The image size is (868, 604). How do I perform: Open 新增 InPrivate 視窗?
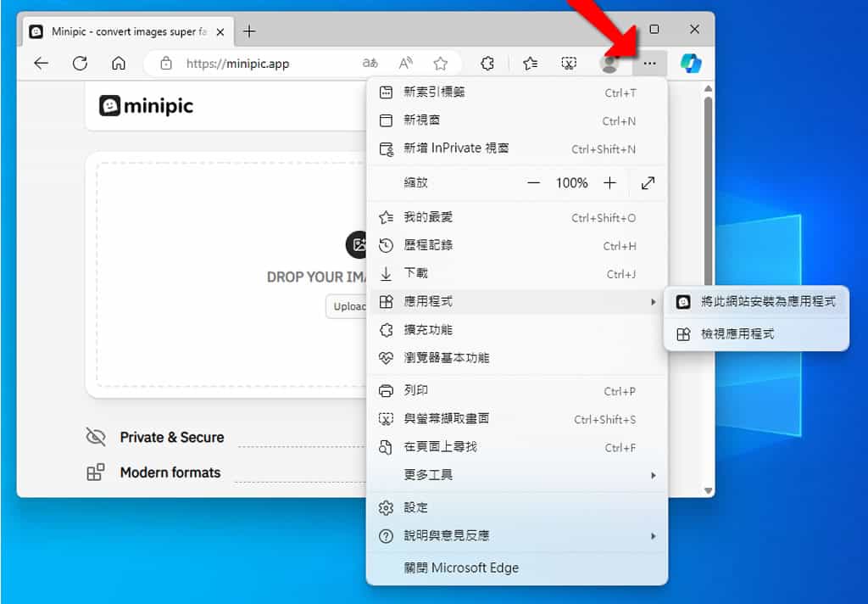(517, 148)
